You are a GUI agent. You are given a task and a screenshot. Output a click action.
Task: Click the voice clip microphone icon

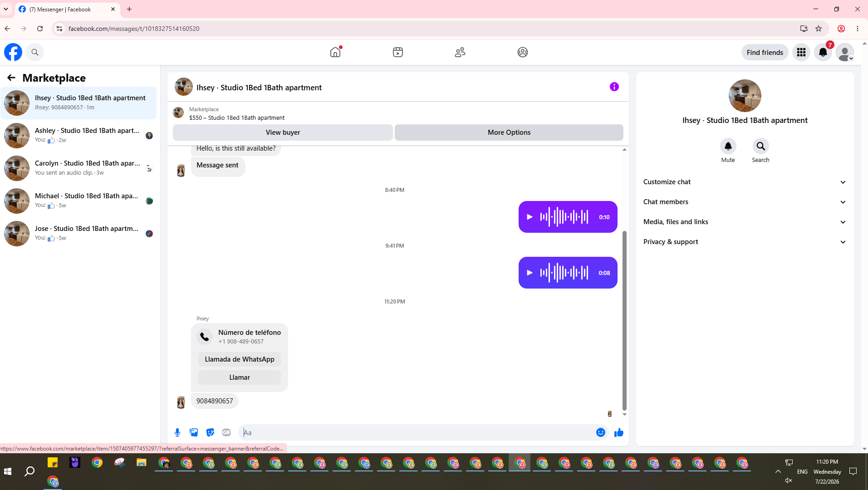(x=177, y=432)
